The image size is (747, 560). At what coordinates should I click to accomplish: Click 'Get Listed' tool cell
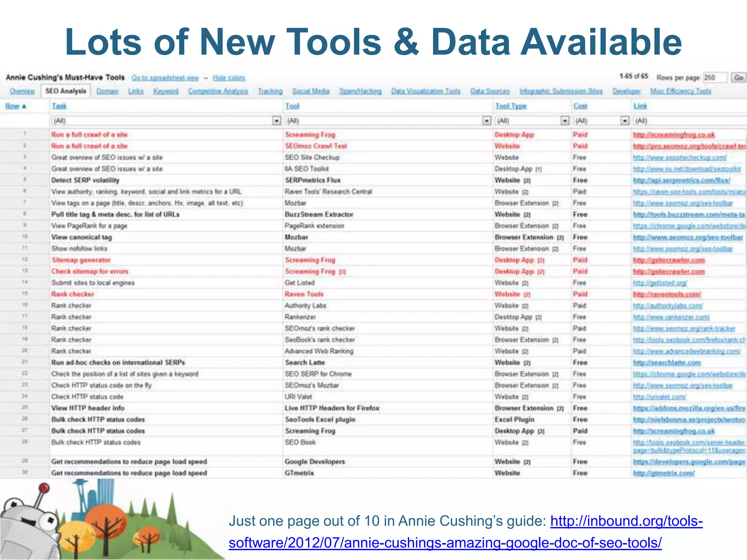(299, 283)
